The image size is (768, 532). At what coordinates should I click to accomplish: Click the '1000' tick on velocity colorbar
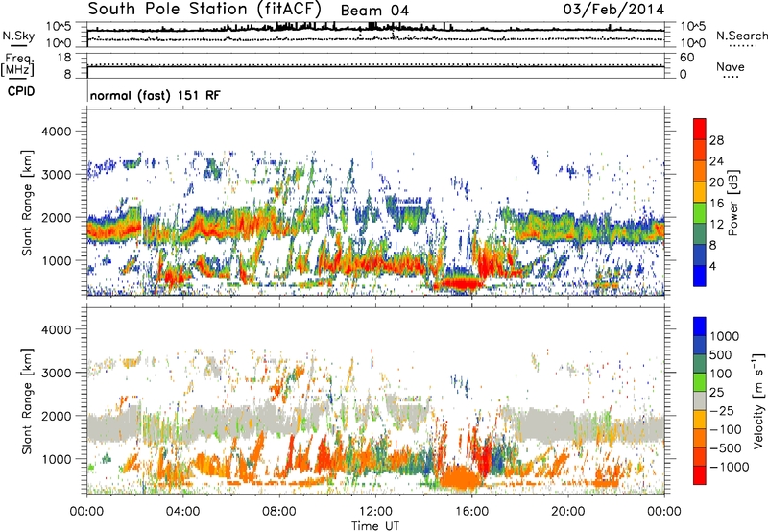point(725,336)
